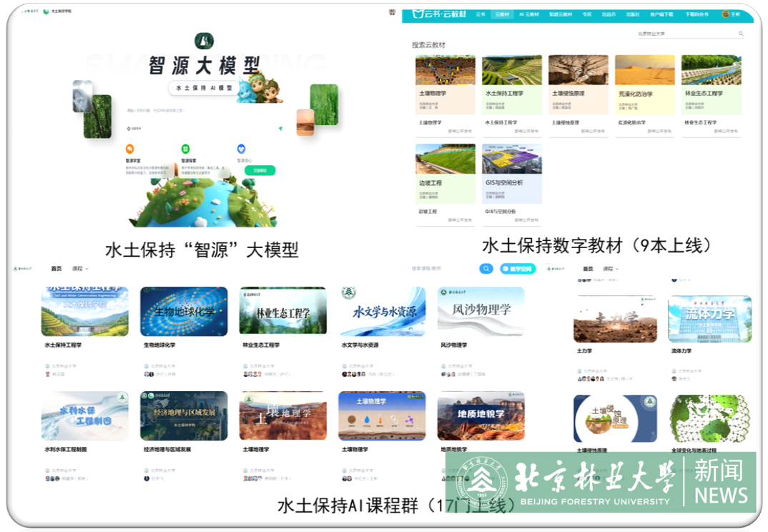Viewport: 768px width, 532px height.
Task: Click the blue 教学空间 button
Action: coord(518,269)
